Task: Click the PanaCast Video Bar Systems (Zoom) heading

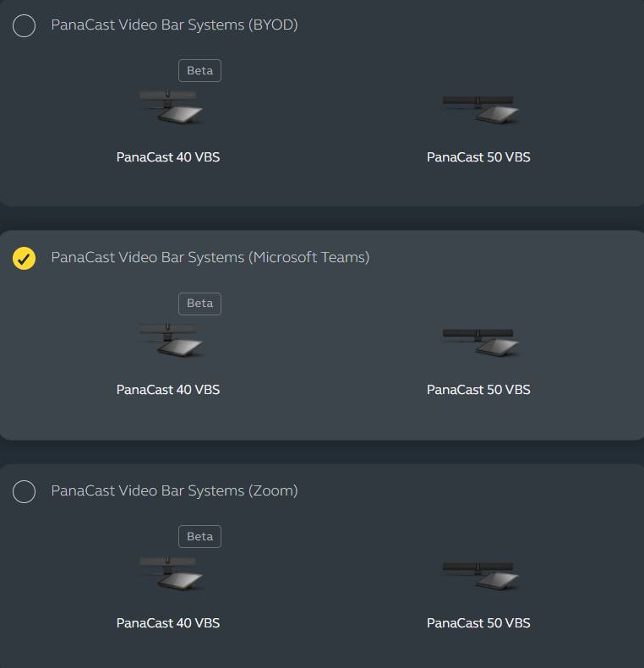Action: pos(174,490)
